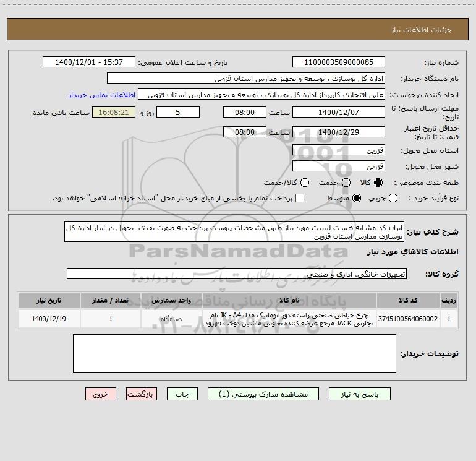Screen dimensions: 476x461
Task: Click the واحد شمارش column header
Action: point(171,300)
